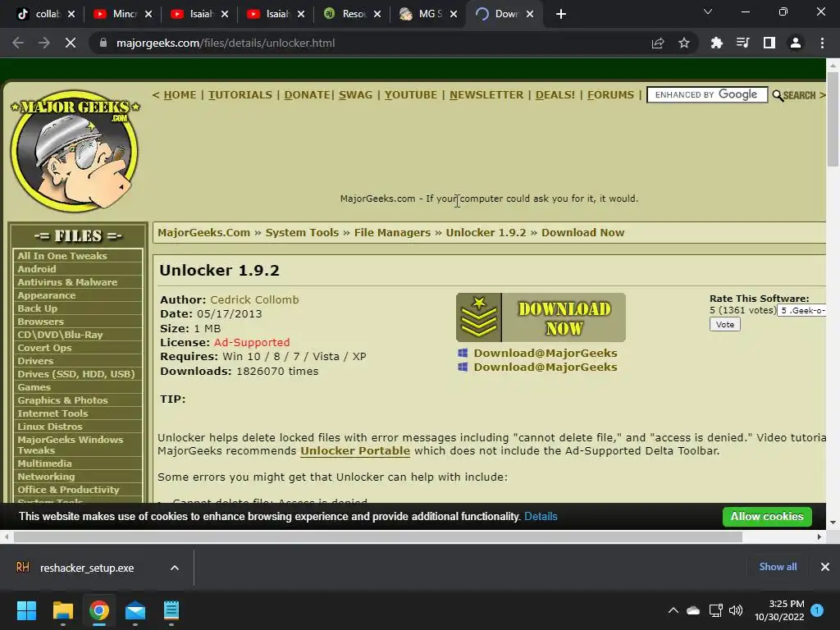Open a new tab with plus button
840x630 pixels.
pyautogui.click(x=561, y=14)
